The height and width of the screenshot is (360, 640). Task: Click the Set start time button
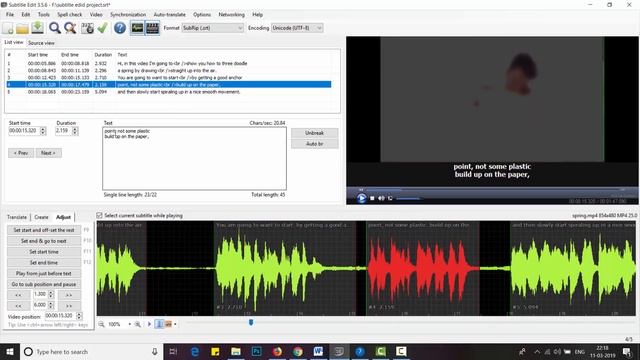[44, 252]
